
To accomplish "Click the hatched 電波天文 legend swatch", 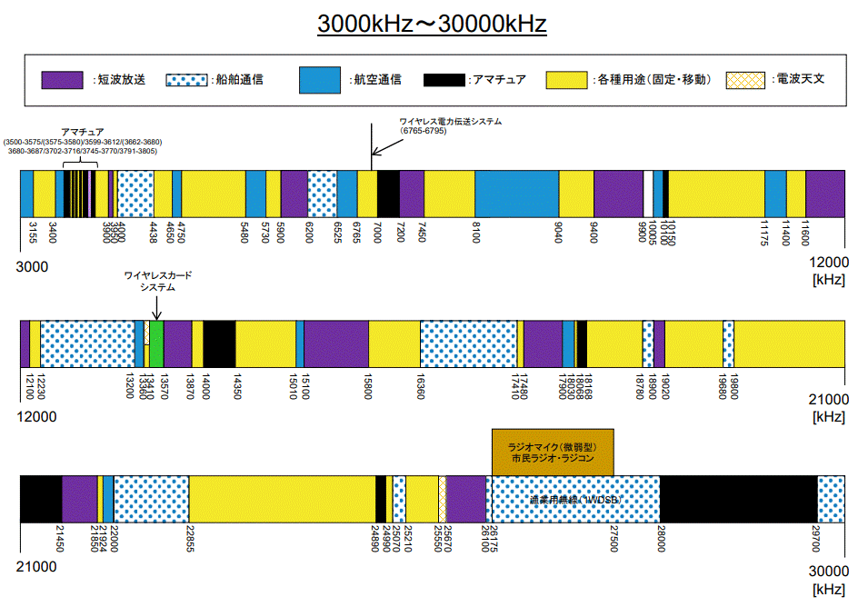I will (745, 80).
